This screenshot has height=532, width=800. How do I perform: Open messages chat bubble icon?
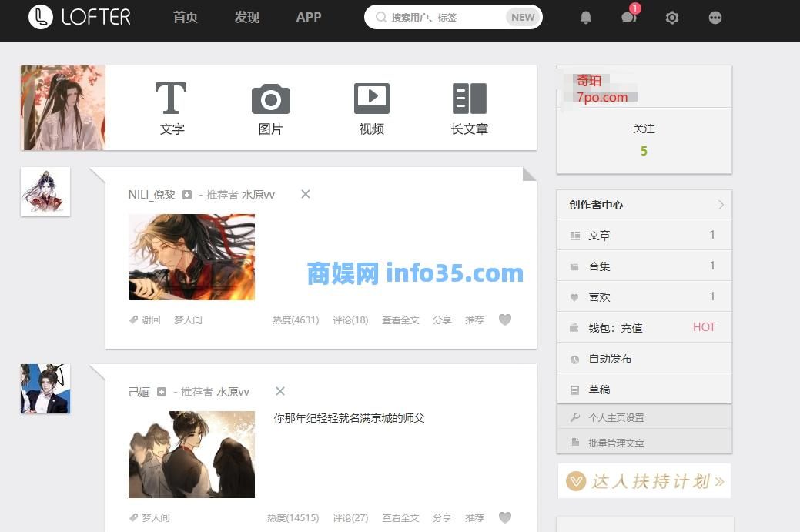click(x=628, y=18)
